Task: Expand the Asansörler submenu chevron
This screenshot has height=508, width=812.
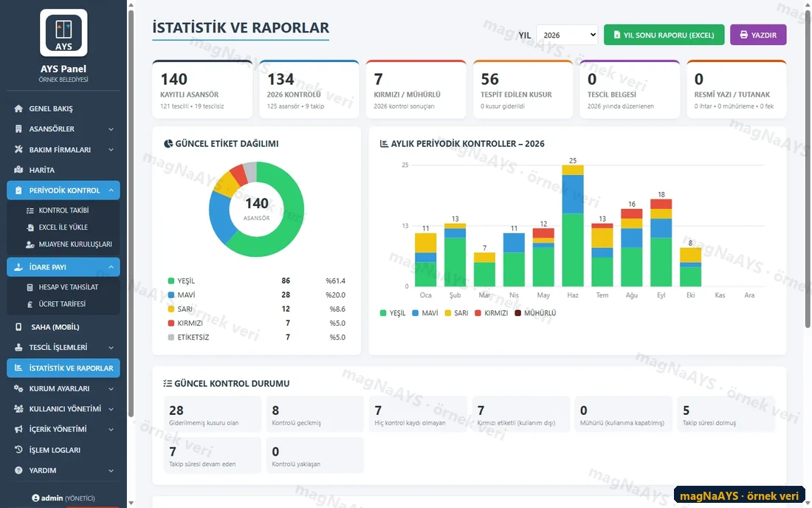Action: coord(111,129)
